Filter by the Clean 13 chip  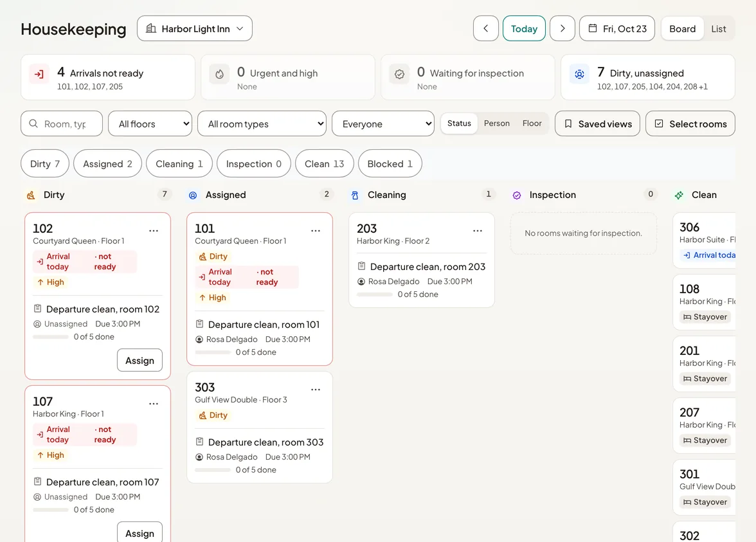pos(325,164)
